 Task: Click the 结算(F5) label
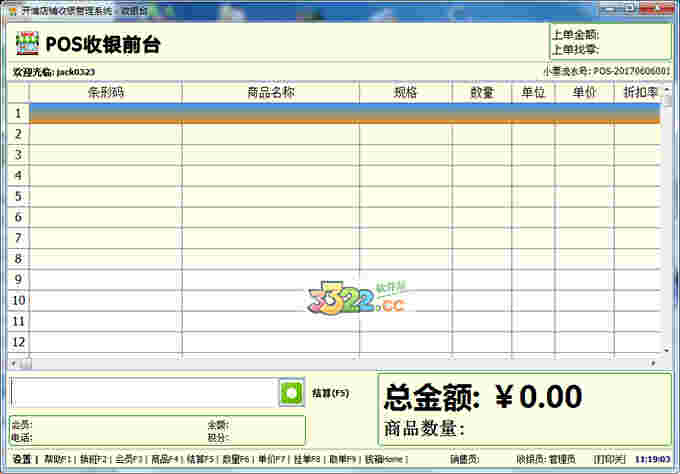[x=330, y=393]
